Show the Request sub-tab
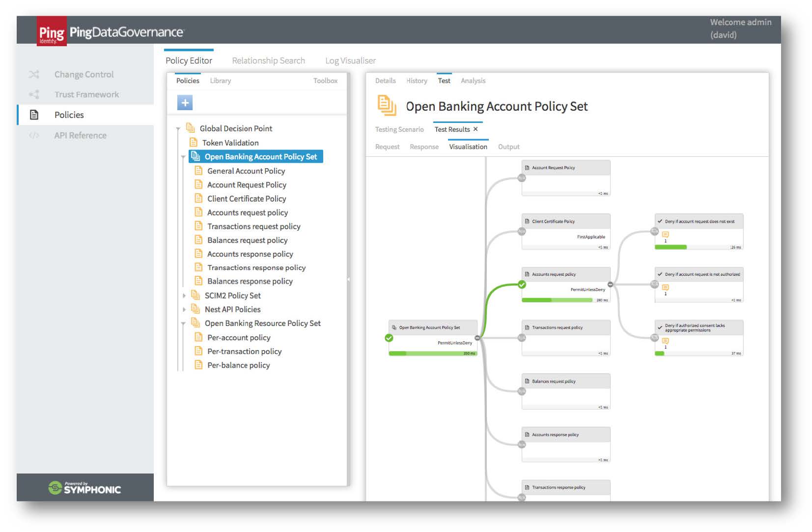The width and height of the screenshot is (812, 532). coord(387,147)
